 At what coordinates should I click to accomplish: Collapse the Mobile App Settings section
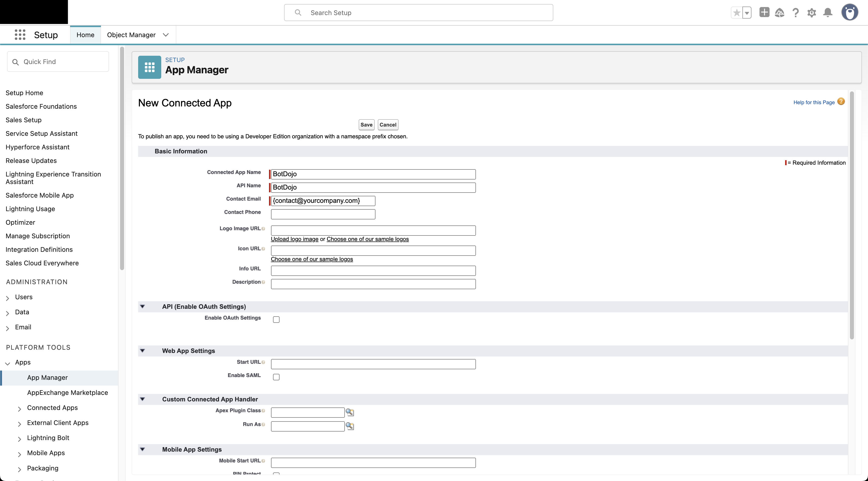pyautogui.click(x=143, y=449)
